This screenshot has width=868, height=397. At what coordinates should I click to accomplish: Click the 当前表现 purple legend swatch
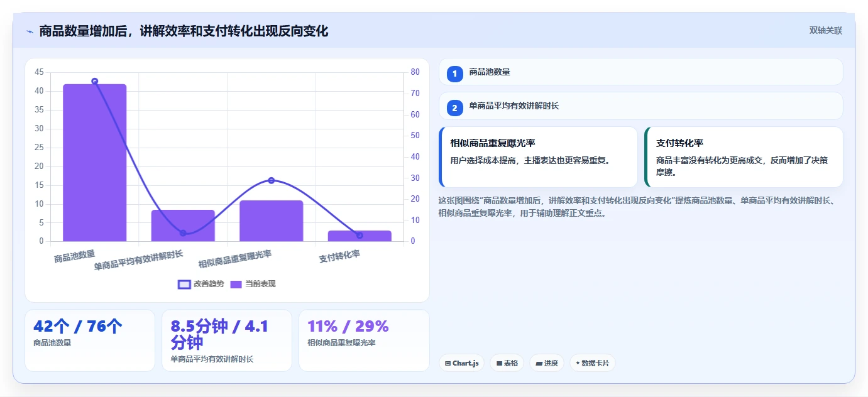[236, 284]
